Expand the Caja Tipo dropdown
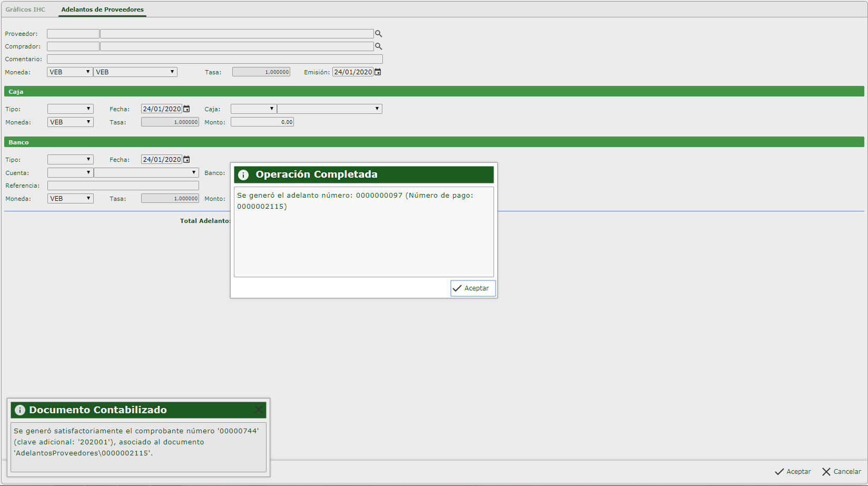The width and height of the screenshot is (868, 486). 70,109
